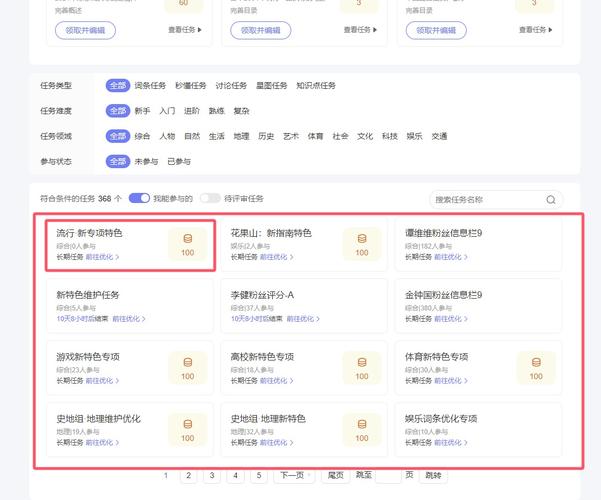Open 前往优化 link on 谭维维粉丝信息栏9 card
The image size is (601, 500).
[x=451, y=257]
